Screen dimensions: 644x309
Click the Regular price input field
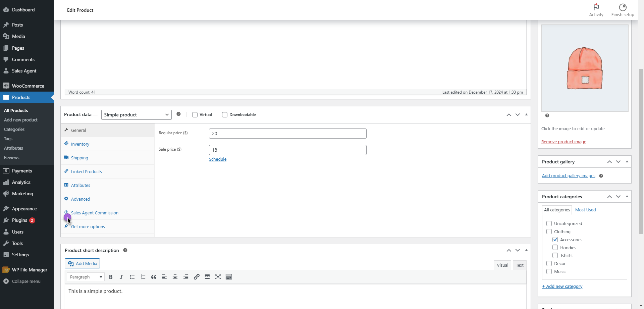click(x=288, y=134)
